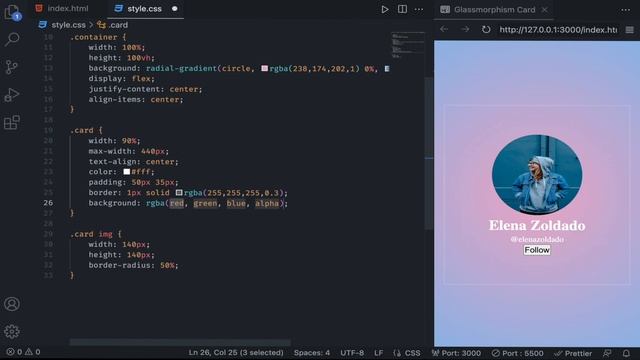Open Run and Debug view
640x360 pixels.
[x=12, y=95]
